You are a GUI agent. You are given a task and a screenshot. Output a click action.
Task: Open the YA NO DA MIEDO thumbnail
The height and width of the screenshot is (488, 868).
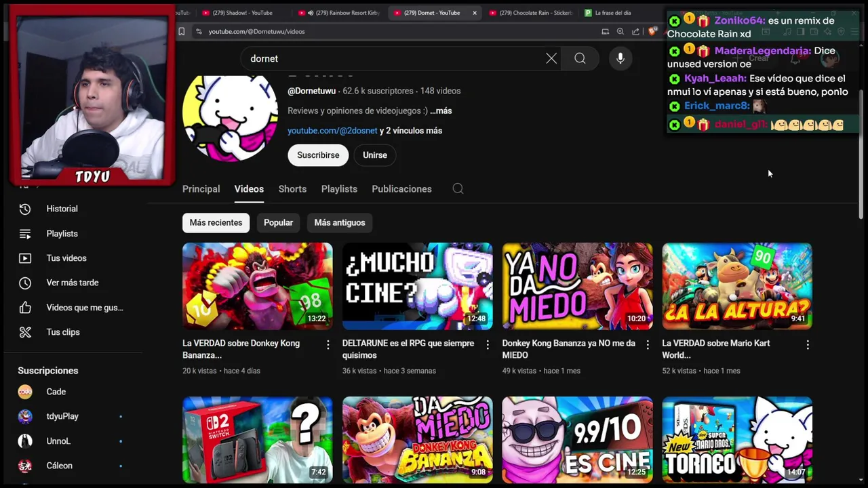tap(578, 286)
